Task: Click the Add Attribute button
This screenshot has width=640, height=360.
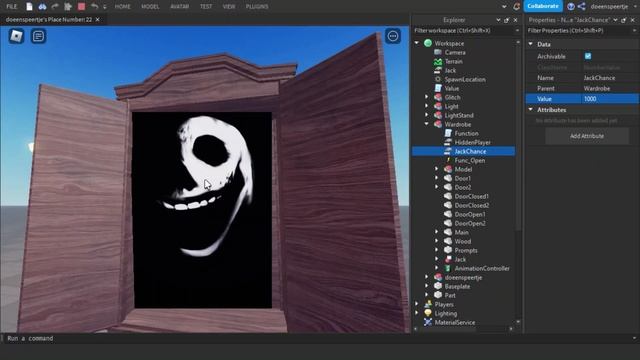Action: coord(587,136)
